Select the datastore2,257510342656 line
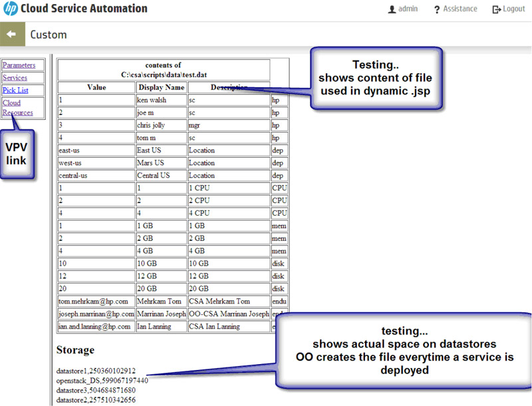Image resolution: width=532 pixels, height=406 pixels. tap(96, 400)
